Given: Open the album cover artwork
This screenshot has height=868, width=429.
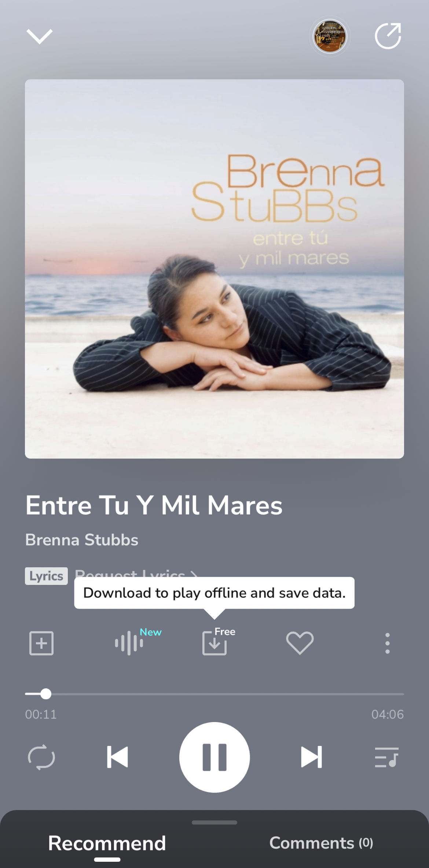Looking at the screenshot, I should [214, 269].
